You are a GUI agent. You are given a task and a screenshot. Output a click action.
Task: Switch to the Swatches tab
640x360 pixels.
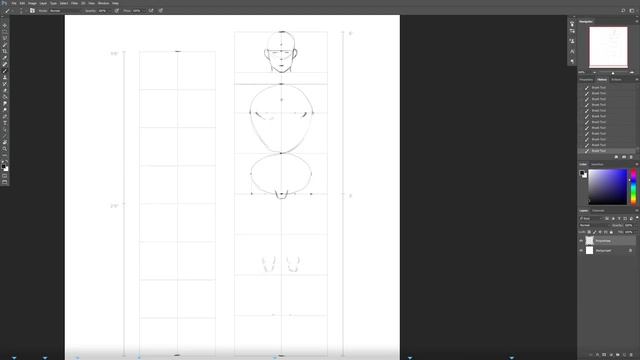click(x=597, y=164)
